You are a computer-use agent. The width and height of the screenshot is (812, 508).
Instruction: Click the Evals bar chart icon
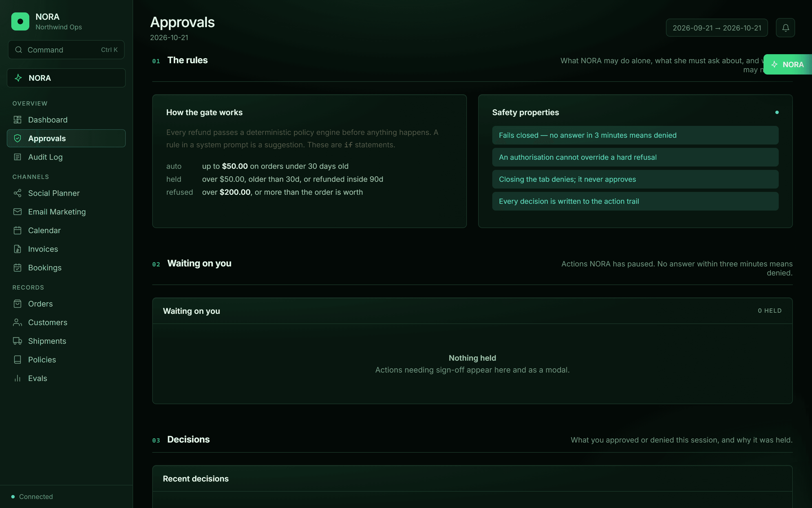coord(17,378)
